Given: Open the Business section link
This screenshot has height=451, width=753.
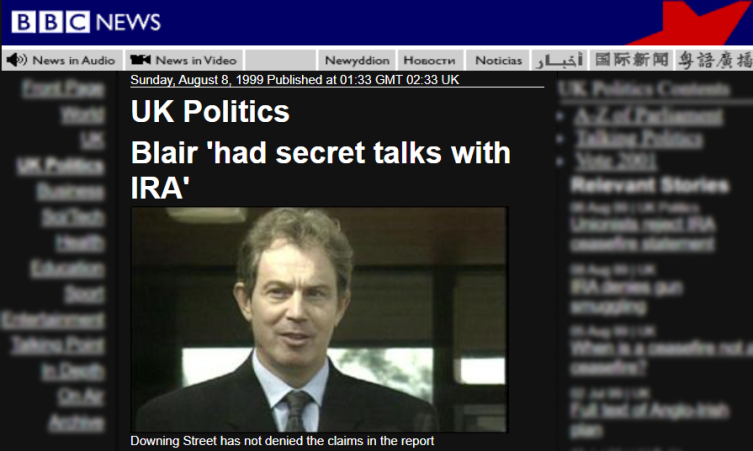Looking at the screenshot, I should [71, 191].
